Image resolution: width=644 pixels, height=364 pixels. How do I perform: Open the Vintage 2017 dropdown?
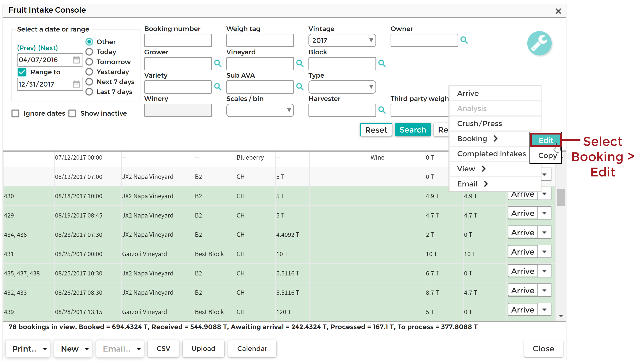[x=342, y=40]
